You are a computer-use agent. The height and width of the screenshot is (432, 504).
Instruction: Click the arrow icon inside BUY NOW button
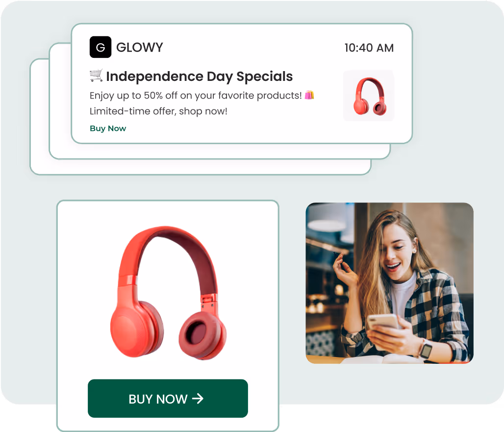click(198, 399)
